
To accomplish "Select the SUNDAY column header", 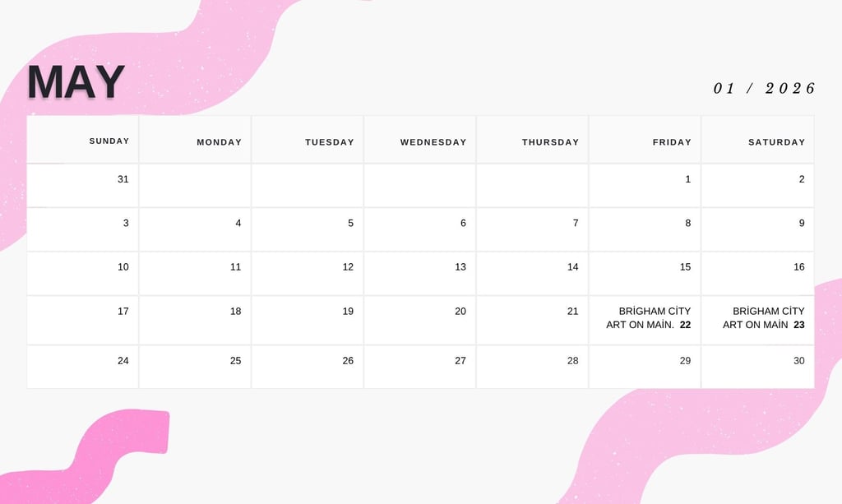I will pyautogui.click(x=109, y=141).
